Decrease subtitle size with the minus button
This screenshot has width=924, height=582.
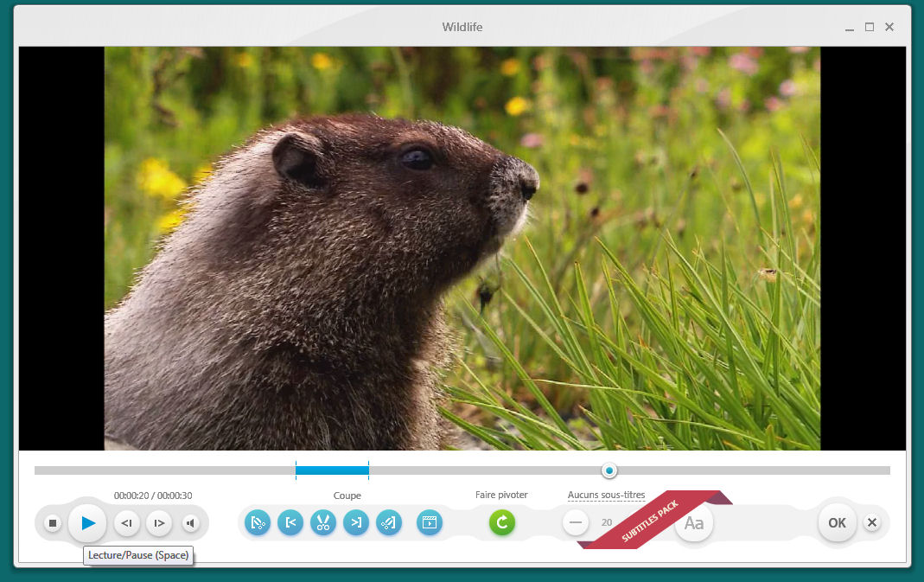pos(576,522)
